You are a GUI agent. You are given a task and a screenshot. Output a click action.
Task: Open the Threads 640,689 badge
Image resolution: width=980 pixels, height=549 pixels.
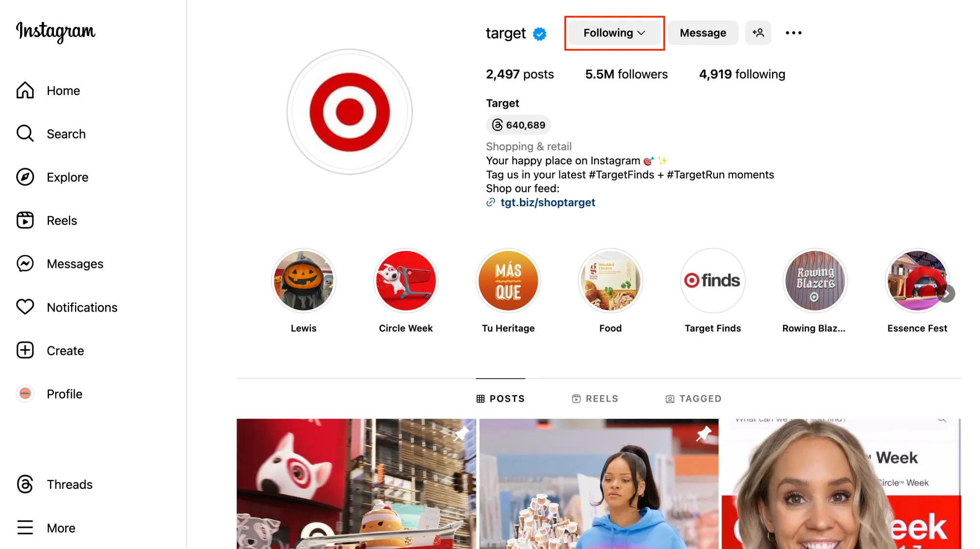(x=518, y=125)
